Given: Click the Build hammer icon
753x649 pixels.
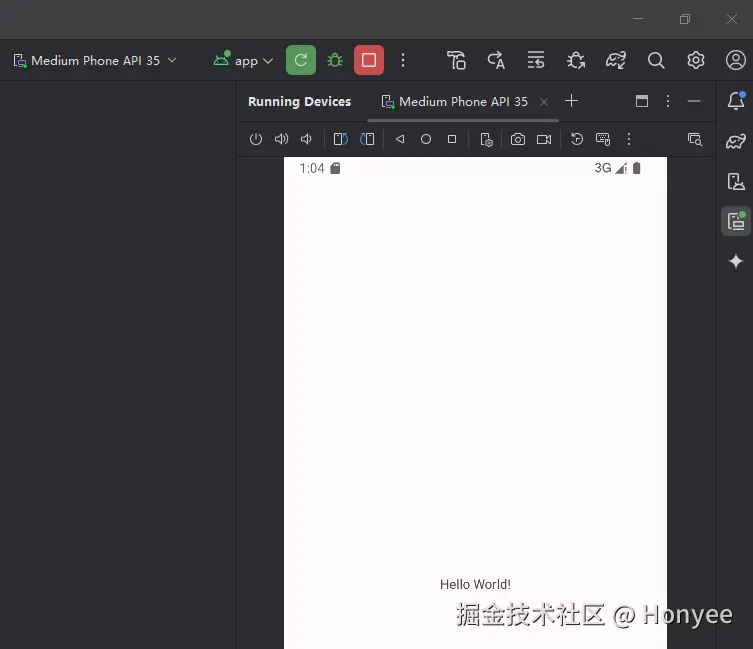Looking at the screenshot, I should click(456, 61).
